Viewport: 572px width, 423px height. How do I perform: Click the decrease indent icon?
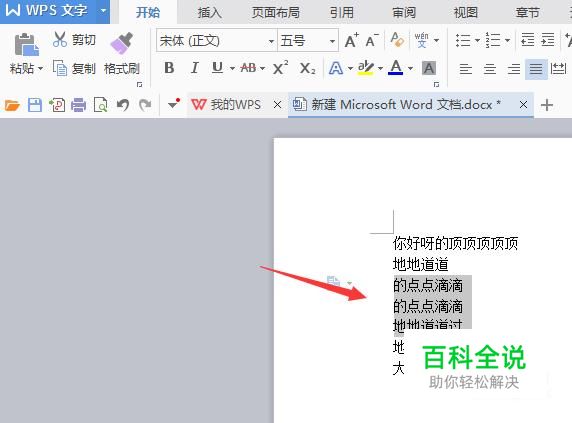click(x=527, y=40)
